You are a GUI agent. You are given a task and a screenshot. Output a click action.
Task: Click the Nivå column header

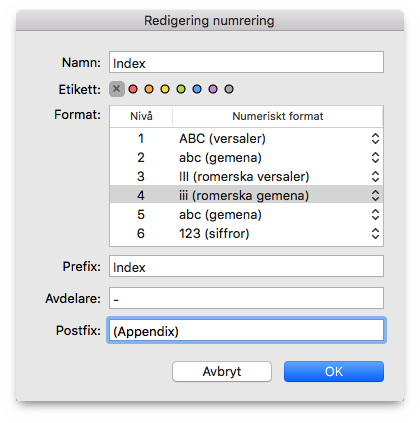(141, 116)
